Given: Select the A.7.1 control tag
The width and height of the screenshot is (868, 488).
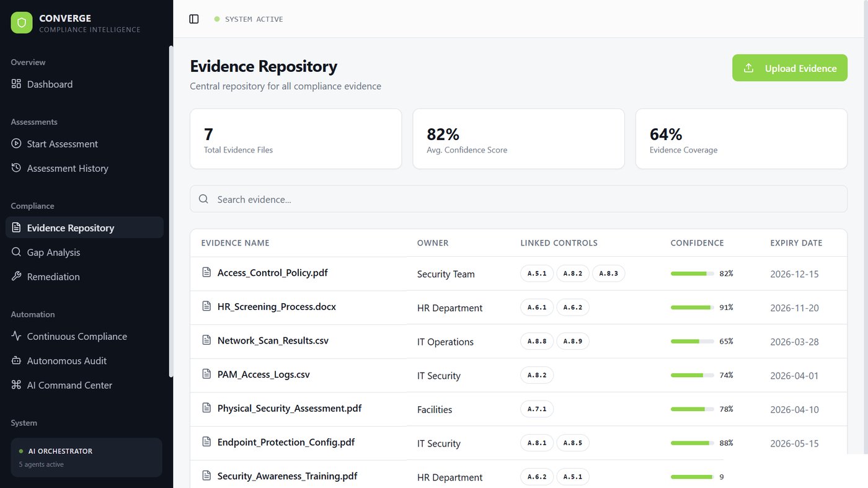Looking at the screenshot, I should tap(536, 409).
